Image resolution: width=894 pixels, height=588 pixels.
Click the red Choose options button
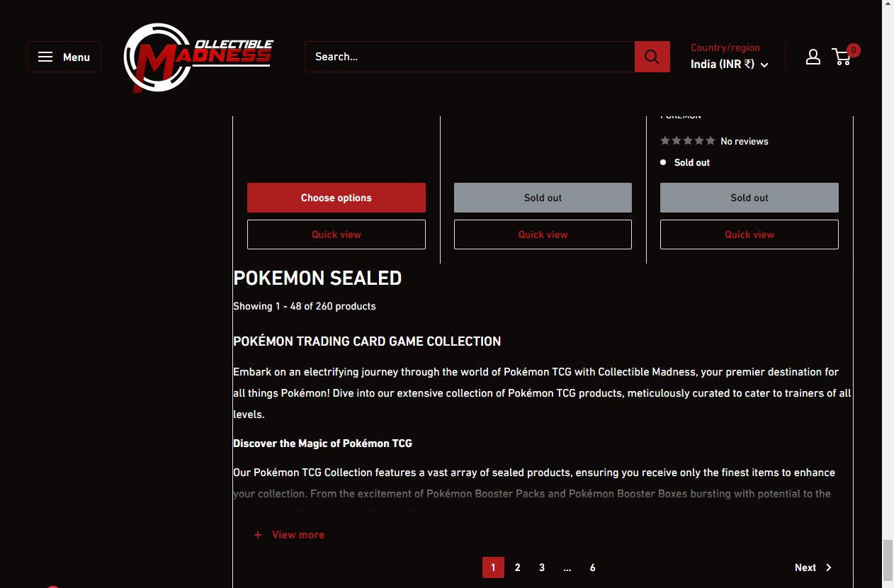click(x=336, y=198)
